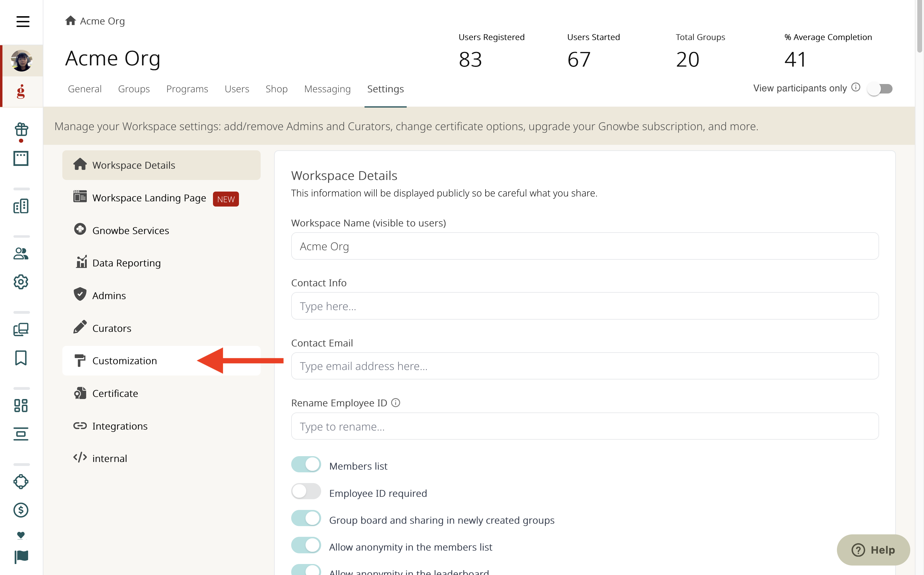
Task: Open the gear settings icon in sidebar
Action: click(21, 282)
